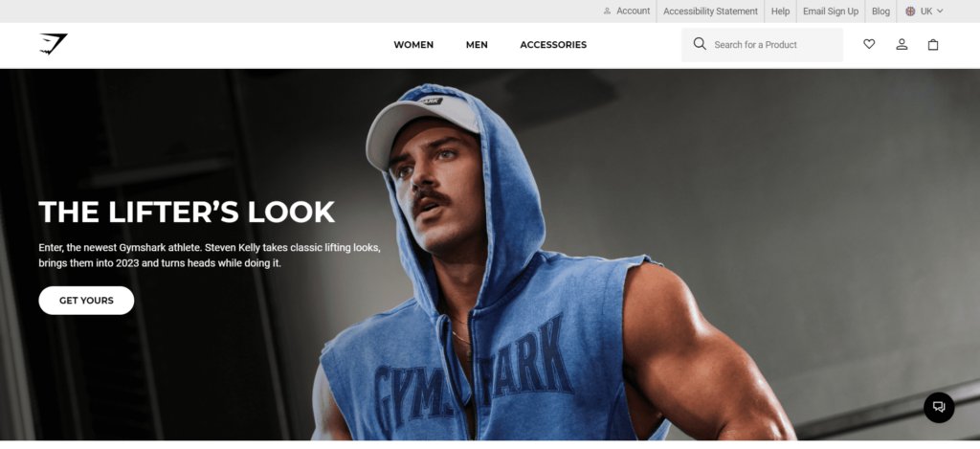This screenshot has width=980, height=449.
Task: Open the Account link in top bar
Action: click(626, 11)
